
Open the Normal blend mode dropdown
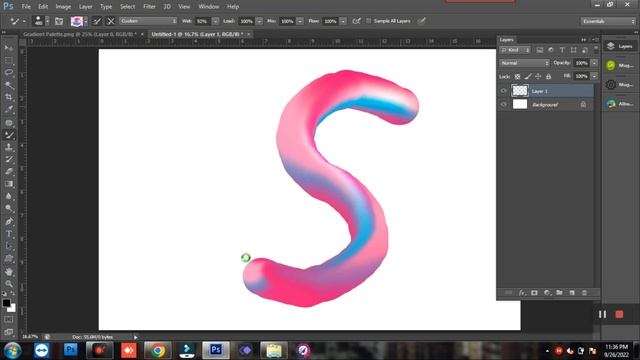pyautogui.click(x=524, y=63)
